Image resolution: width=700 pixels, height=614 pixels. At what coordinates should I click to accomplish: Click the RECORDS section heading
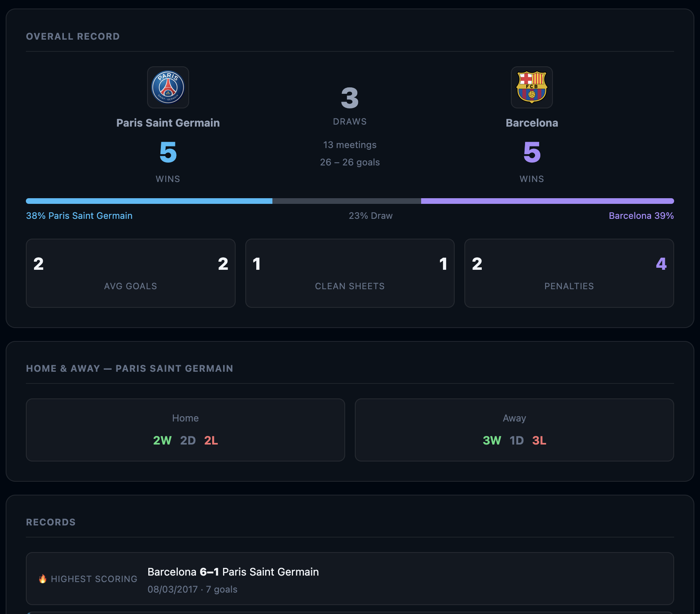51,522
